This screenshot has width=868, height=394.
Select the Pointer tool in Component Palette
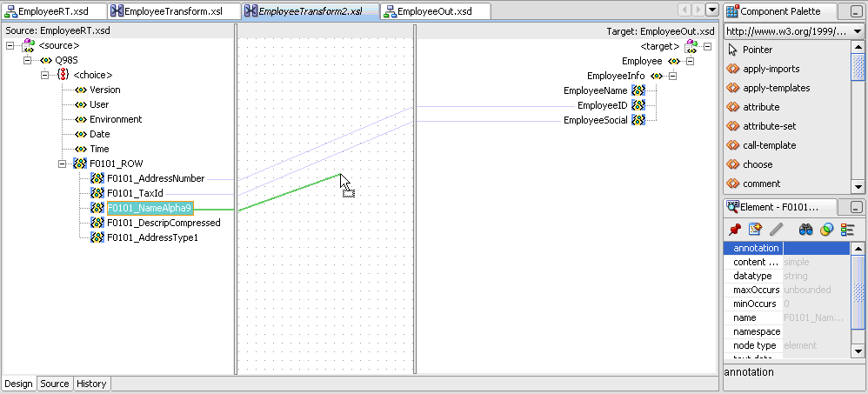point(758,50)
